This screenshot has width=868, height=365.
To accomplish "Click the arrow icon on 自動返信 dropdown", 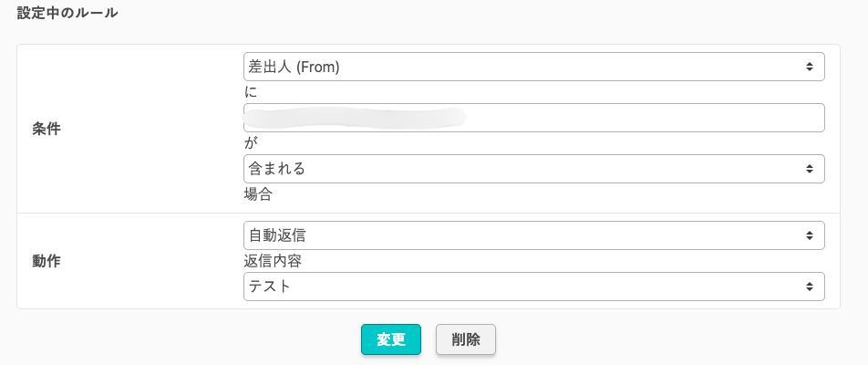I will coord(809,235).
